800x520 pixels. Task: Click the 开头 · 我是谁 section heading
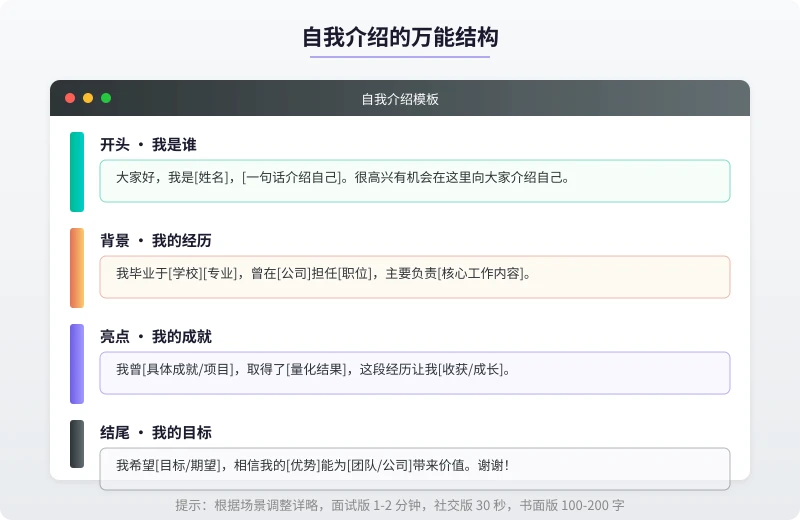click(x=148, y=144)
